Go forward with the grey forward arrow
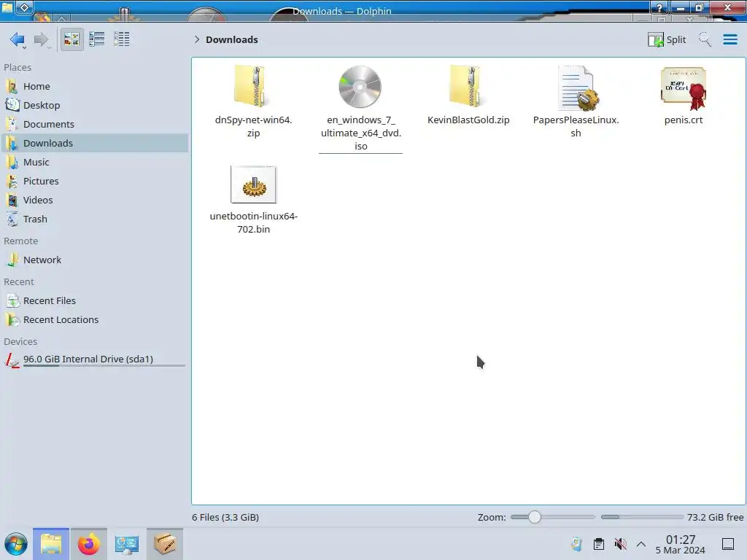 pos(42,39)
